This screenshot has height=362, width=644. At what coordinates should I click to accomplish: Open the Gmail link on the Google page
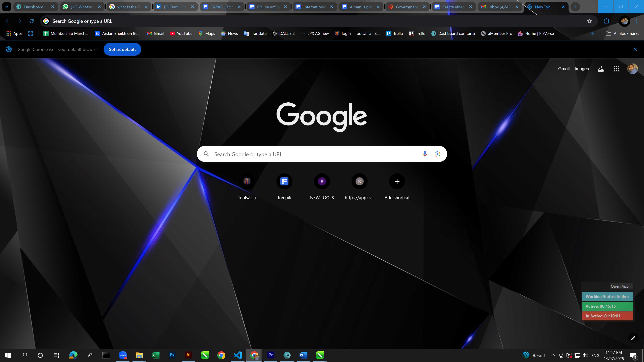[564, 69]
